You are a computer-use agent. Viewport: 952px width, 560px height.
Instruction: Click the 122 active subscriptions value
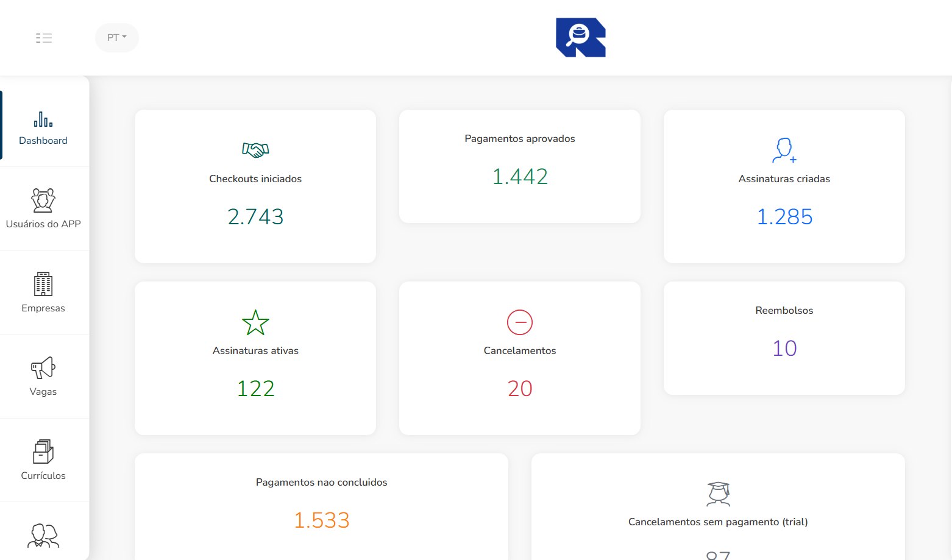pos(255,388)
